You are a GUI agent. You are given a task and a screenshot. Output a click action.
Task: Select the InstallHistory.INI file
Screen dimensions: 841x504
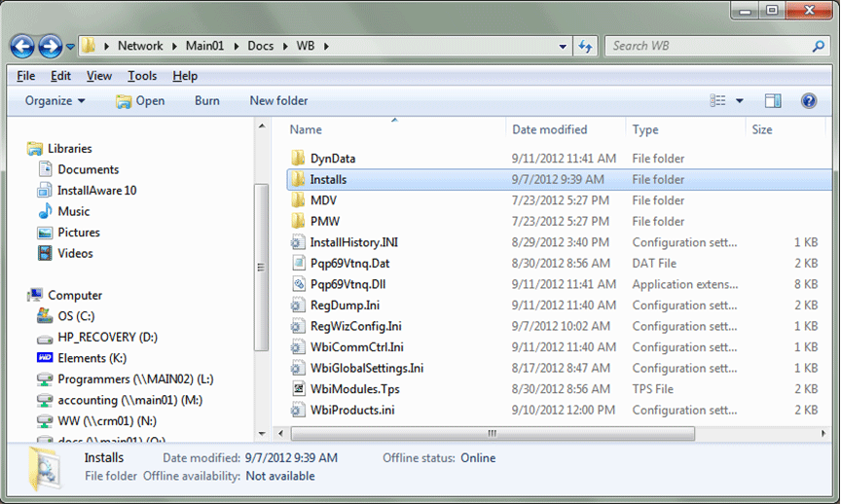tap(354, 242)
